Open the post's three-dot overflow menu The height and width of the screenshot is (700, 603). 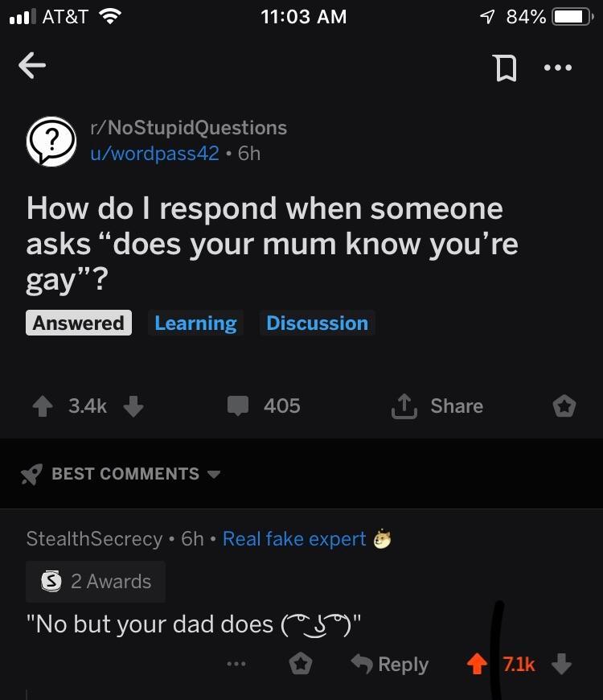558,68
